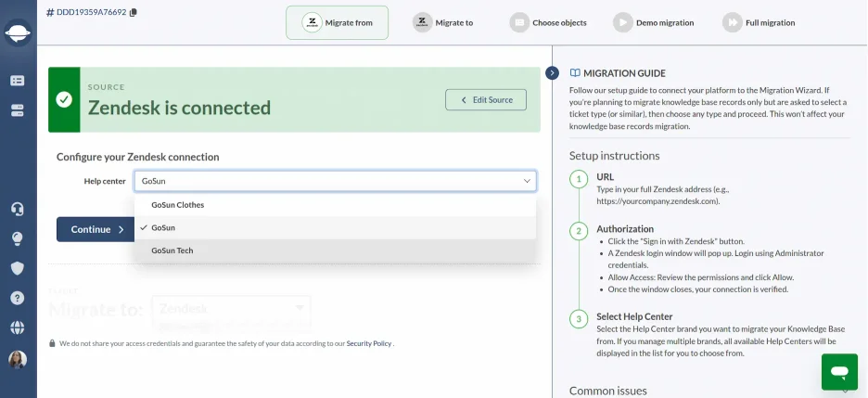Go to Migrate from step

(338, 22)
